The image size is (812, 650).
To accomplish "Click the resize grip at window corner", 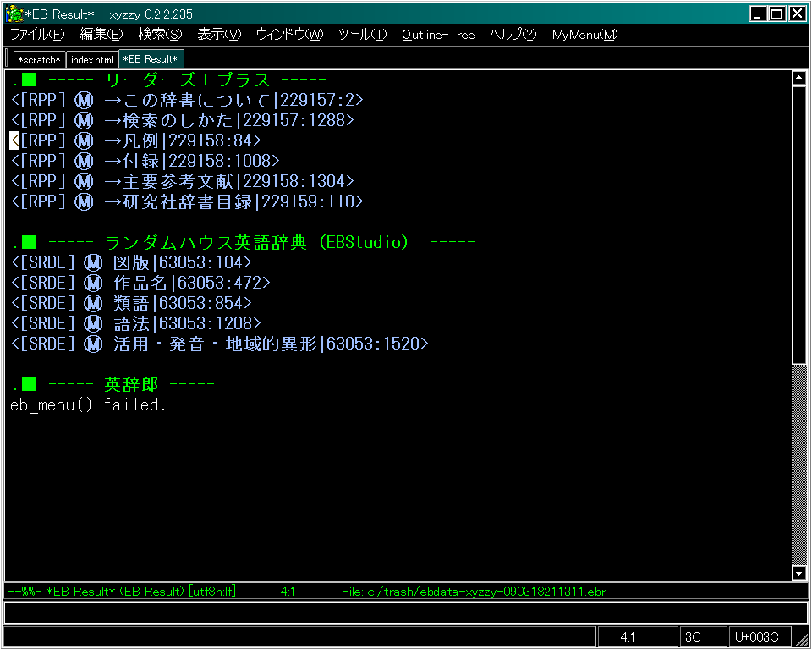I will pyautogui.click(x=801, y=639).
